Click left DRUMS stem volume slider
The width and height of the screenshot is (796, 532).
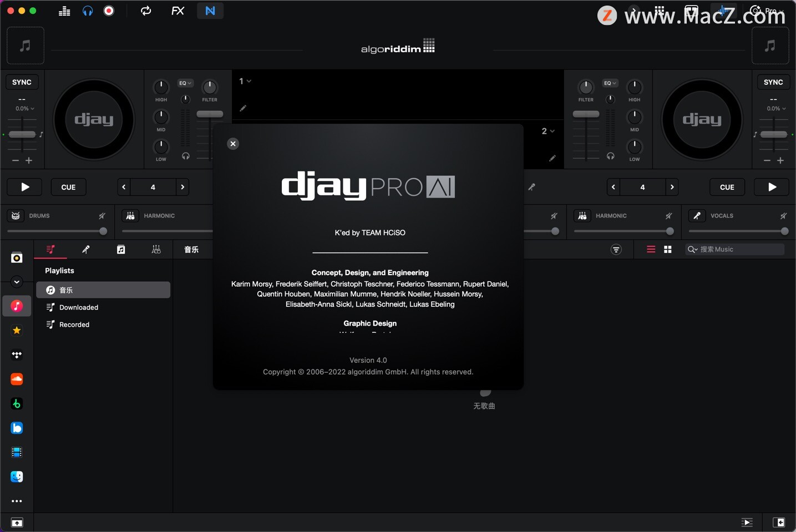[x=57, y=231]
